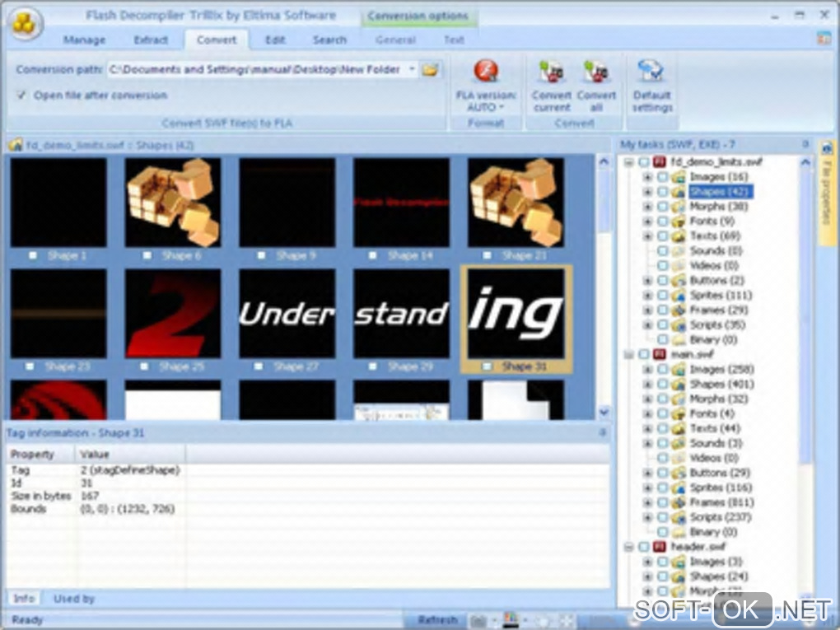This screenshot has width=840, height=630.
Task: Browse for conversion folder icon
Action: pos(430,70)
